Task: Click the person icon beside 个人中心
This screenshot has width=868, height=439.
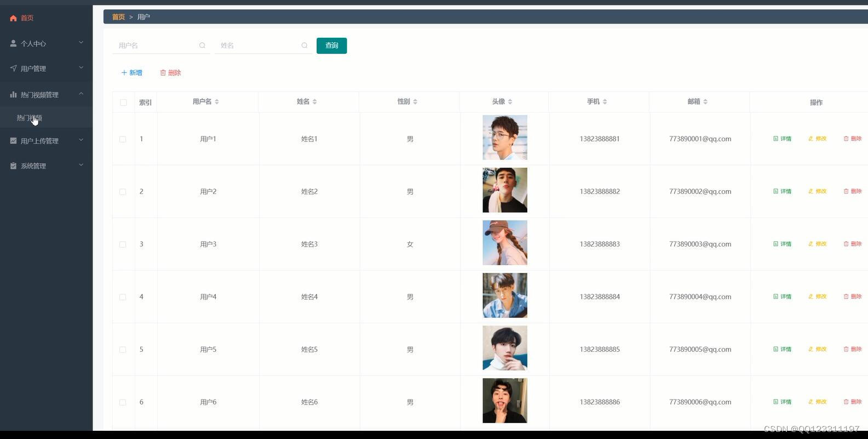Action: pos(14,43)
